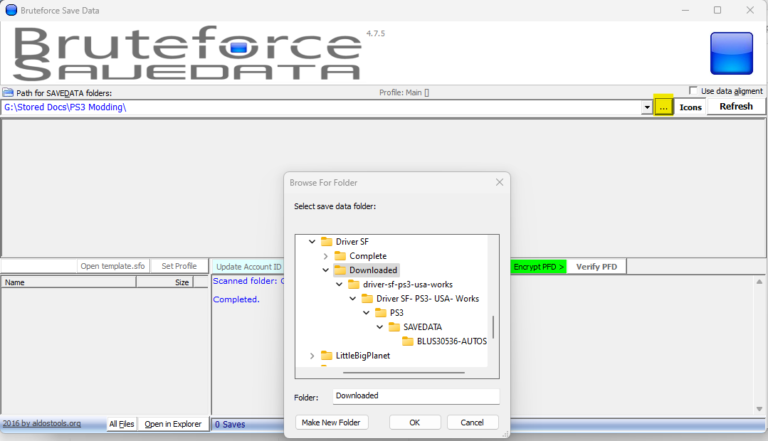Click the log panel scroll down arrow
The image size is (768, 441).
759,409
